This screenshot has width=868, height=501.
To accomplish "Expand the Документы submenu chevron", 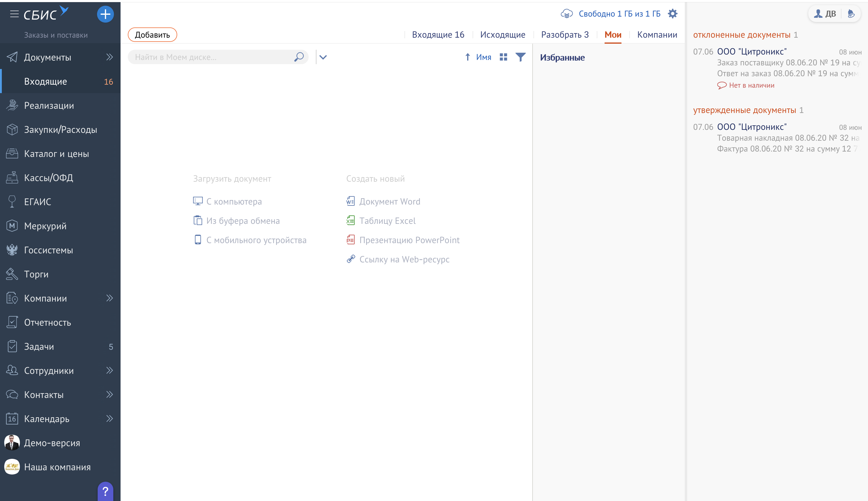I will [x=109, y=57].
